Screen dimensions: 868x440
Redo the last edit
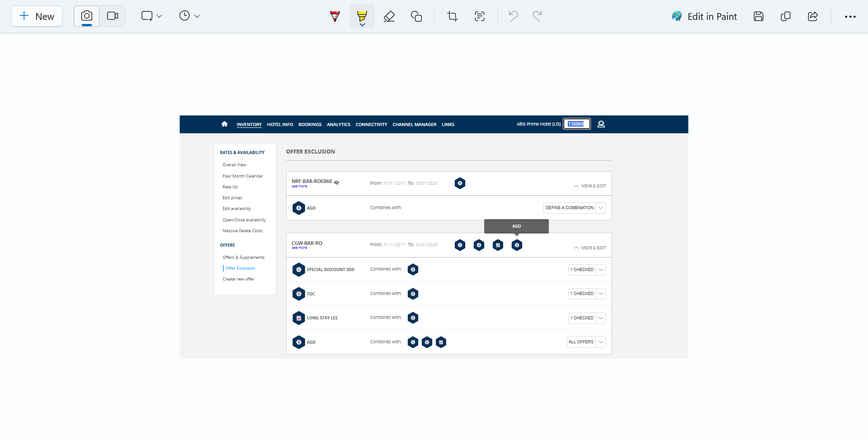(537, 16)
